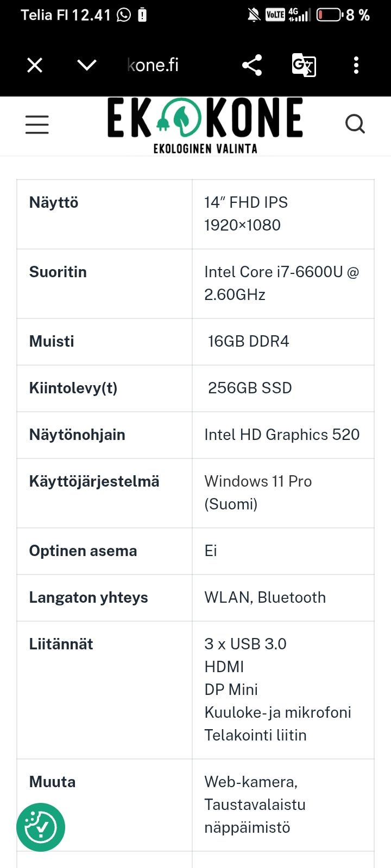Open the hamburger navigation menu

pyautogui.click(x=37, y=124)
